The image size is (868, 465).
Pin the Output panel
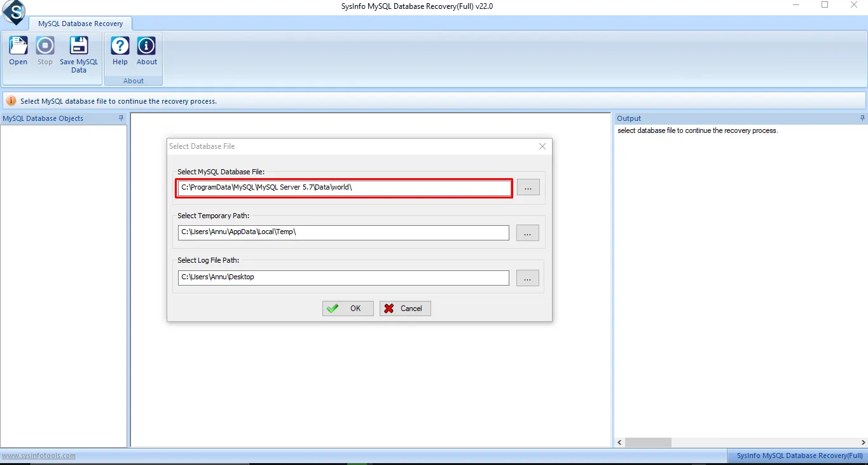click(x=862, y=118)
